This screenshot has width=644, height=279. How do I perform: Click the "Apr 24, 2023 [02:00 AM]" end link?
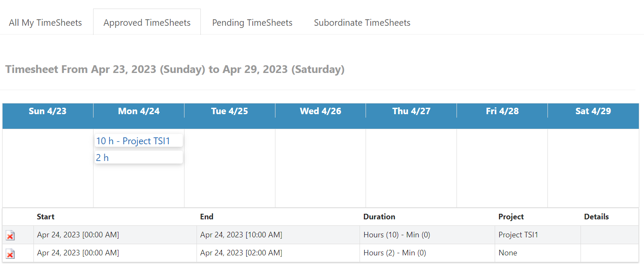241,253
